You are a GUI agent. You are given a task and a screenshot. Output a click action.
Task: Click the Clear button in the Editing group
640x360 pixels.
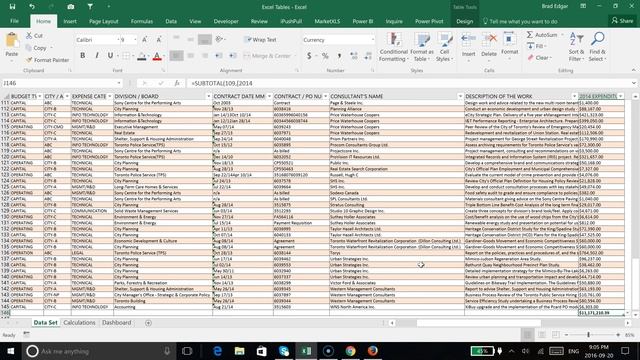click(x=539, y=58)
